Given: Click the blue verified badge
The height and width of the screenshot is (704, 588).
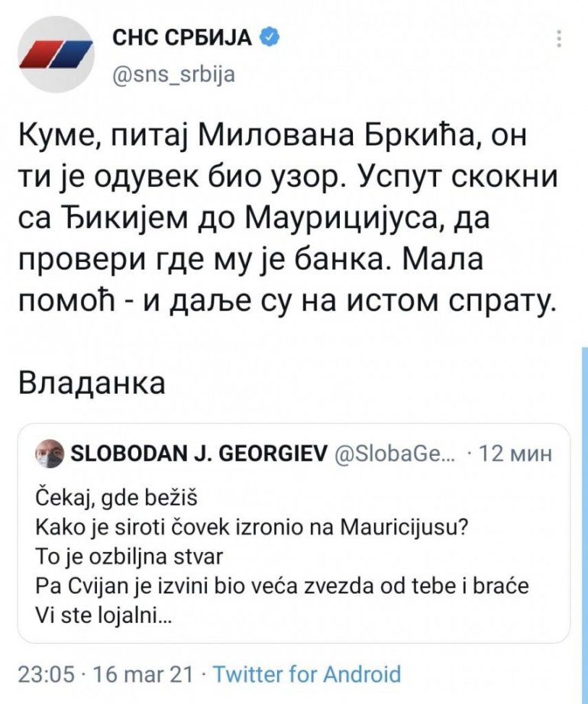Looking at the screenshot, I should click(x=267, y=36).
